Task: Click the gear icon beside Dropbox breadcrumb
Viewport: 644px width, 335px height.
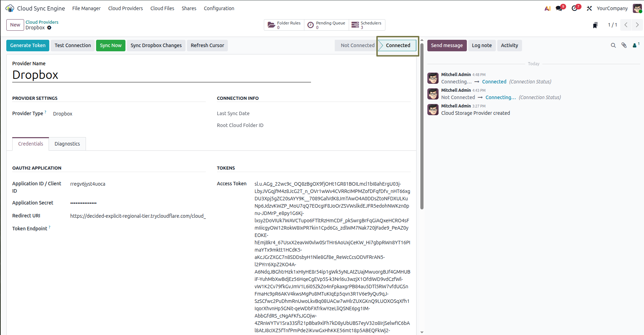Action: tap(49, 28)
